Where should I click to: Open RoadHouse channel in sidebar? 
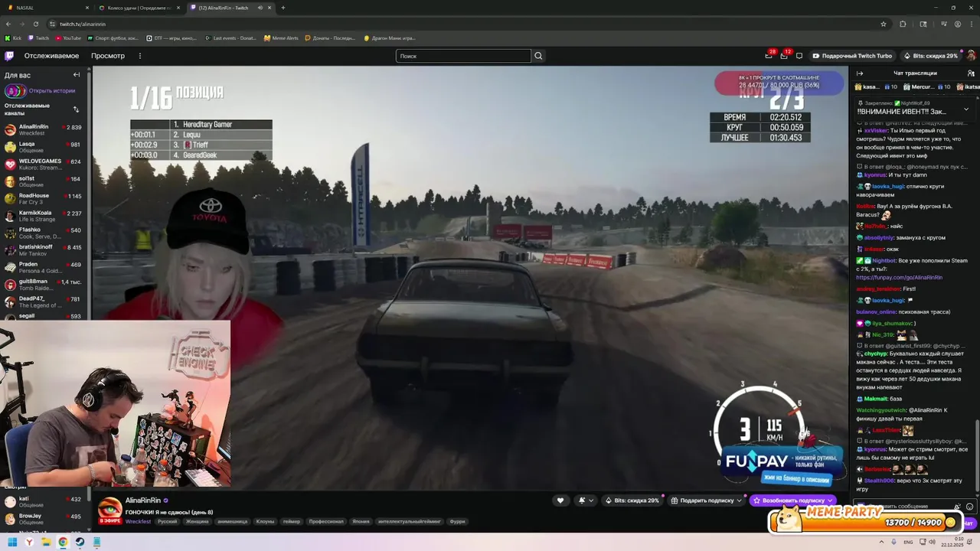pyautogui.click(x=44, y=199)
